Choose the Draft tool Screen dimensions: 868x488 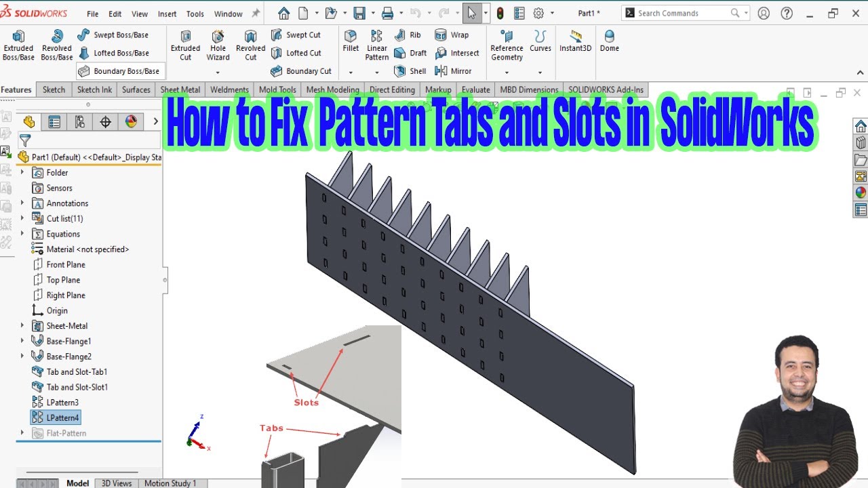pyautogui.click(x=410, y=53)
